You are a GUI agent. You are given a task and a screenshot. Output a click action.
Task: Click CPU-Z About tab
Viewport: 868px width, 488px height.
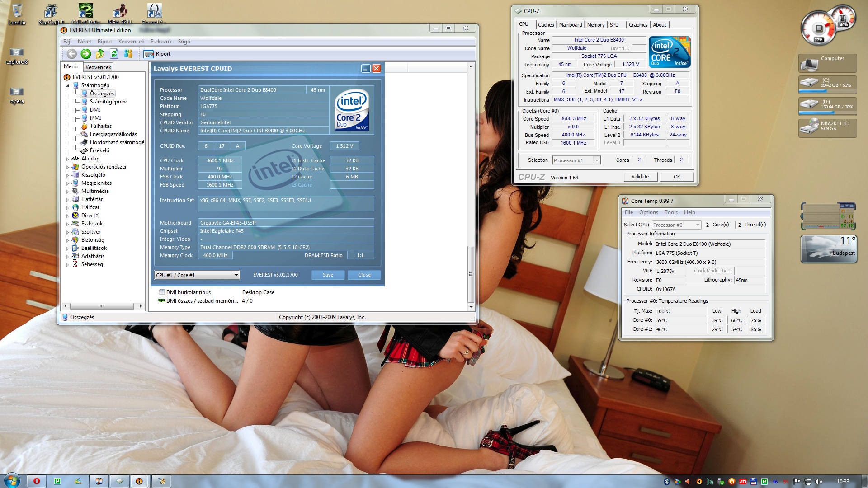coord(659,25)
